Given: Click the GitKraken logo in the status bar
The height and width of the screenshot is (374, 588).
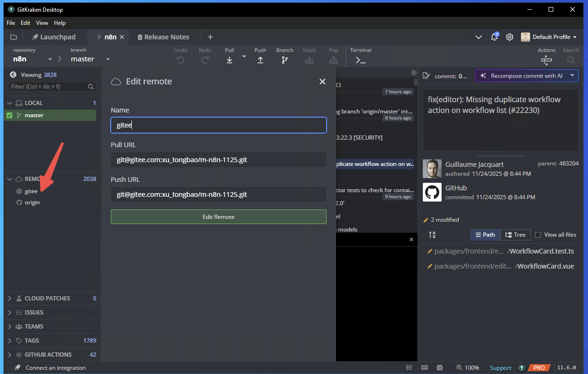Looking at the screenshot, I should (521, 368).
